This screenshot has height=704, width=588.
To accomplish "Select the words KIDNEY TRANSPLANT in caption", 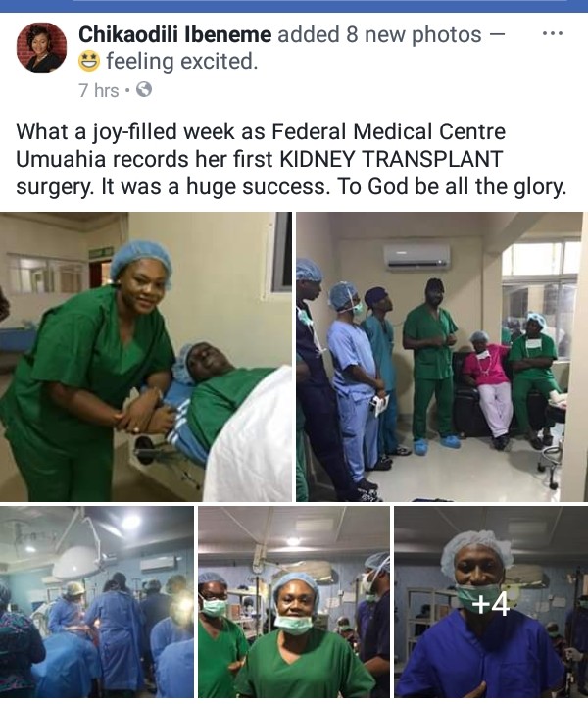I will [x=390, y=159].
